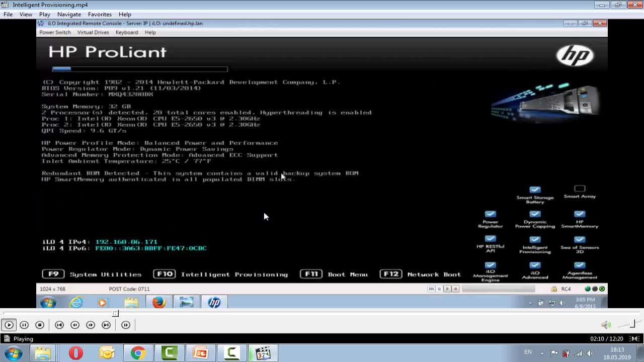Viewport: 644px width, 362px height.
Task: Click the RC4 encryption lock icon
Action: 554,289
